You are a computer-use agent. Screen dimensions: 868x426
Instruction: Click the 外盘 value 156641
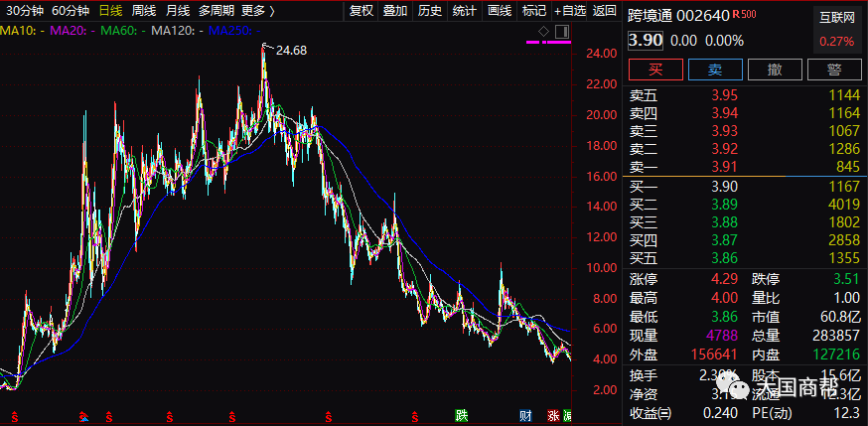click(x=713, y=354)
